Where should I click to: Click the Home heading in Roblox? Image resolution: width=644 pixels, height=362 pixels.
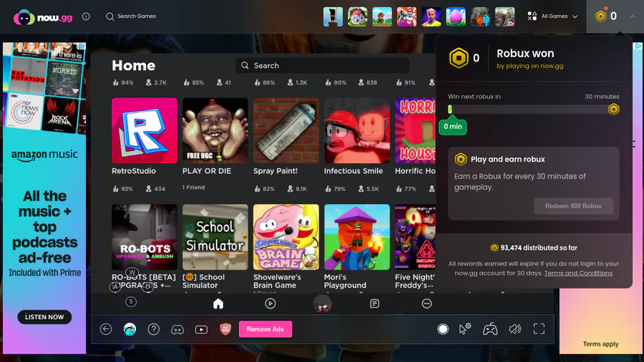tap(134, 66)
